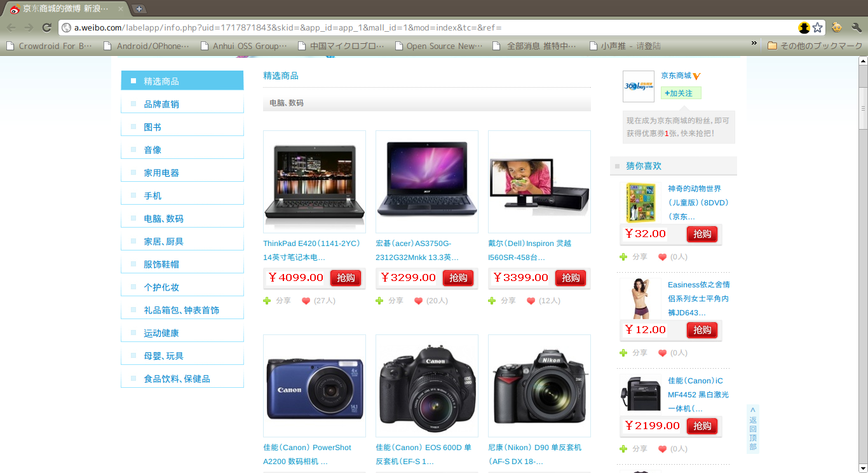Open the 佳能 PowerShot A2200 title link
Screen dimensions: 868x473
click(x=307, y=455)
